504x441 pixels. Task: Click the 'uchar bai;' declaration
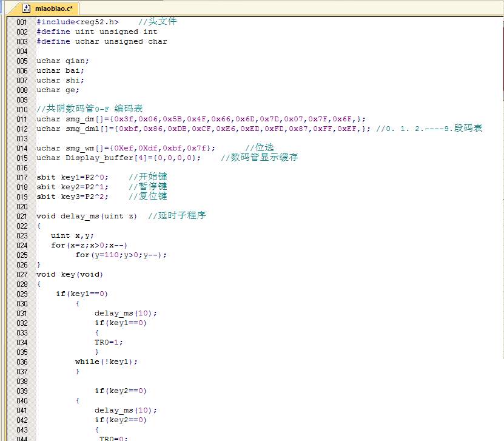(60, 71)
